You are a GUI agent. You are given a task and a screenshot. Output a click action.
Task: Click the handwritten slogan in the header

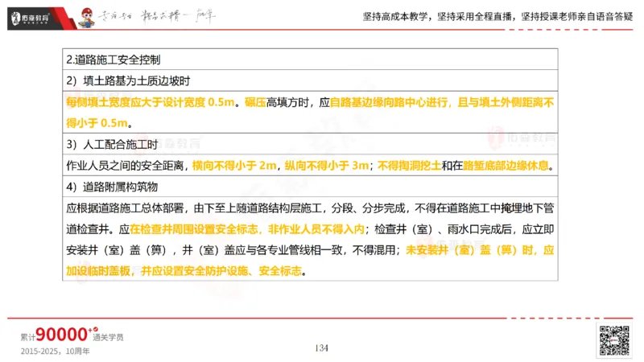tap(156, 17)
